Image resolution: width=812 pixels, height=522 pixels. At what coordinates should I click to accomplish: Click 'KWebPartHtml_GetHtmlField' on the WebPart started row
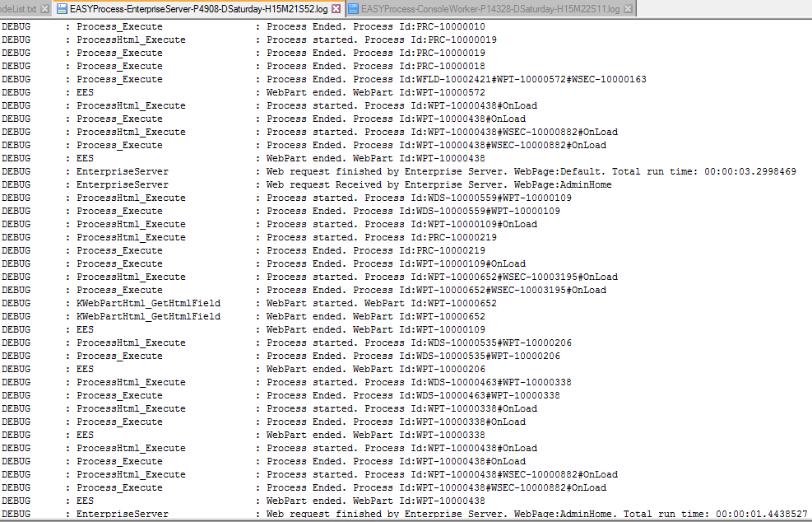pos(149,303)
